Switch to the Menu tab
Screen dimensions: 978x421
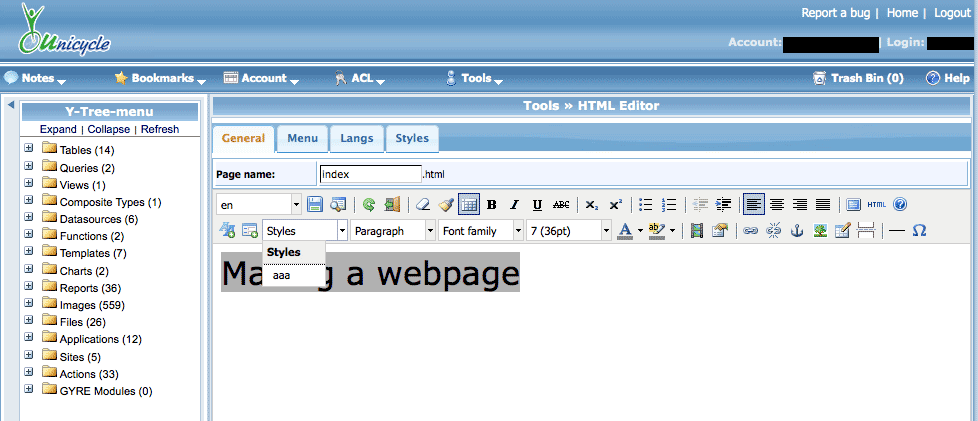(302, 138)
